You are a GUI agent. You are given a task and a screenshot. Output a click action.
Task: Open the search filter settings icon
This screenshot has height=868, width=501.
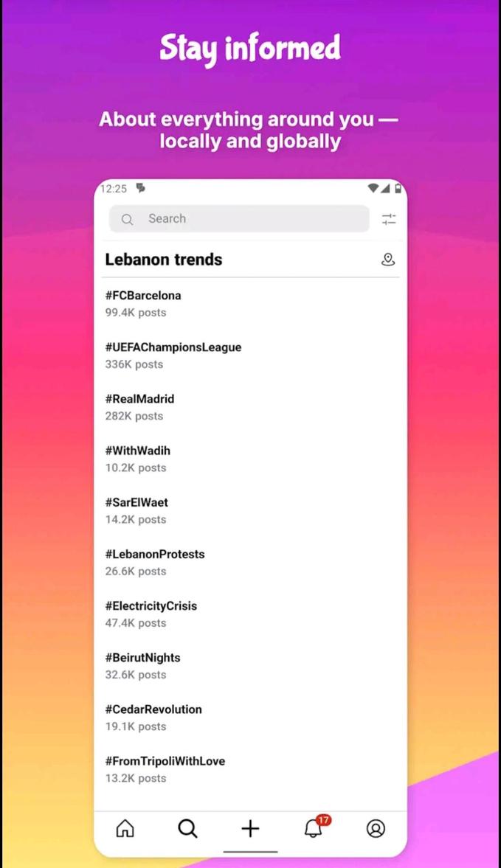point(388,219)
